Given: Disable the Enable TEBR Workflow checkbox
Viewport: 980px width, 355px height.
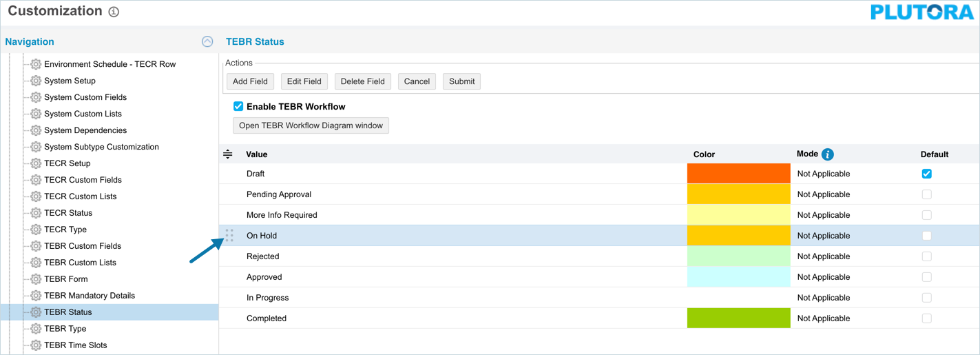Looking at the screenshot, I should click(x=238, y=107).
